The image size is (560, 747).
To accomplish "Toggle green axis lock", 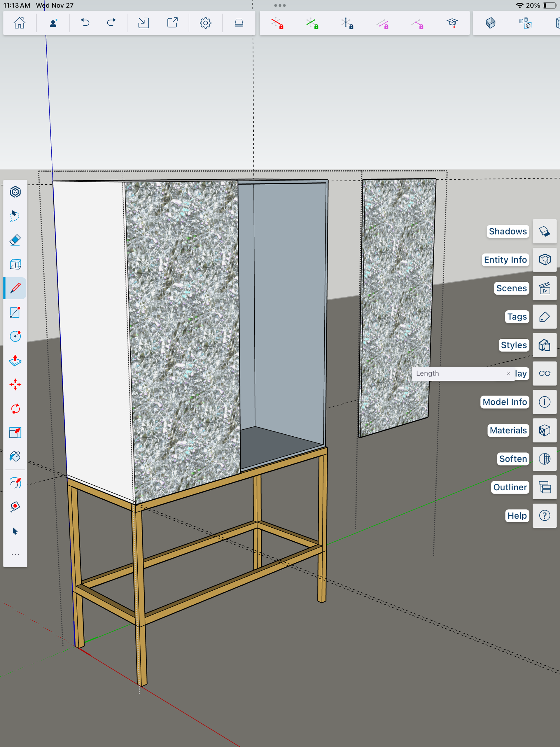I will coord(312,23).
